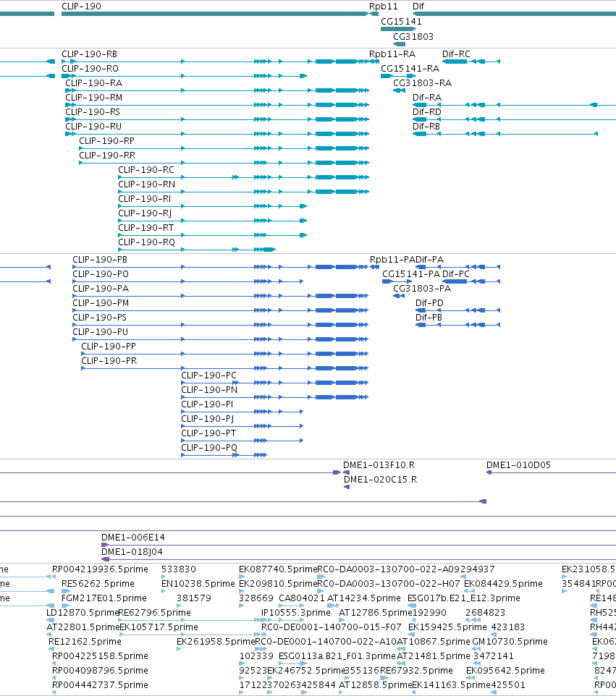Image resolution: width=616 pixels, height=696 pixels.
Task: Select transcript CLIP-190-RA
Action: click(x=217, y=90)
